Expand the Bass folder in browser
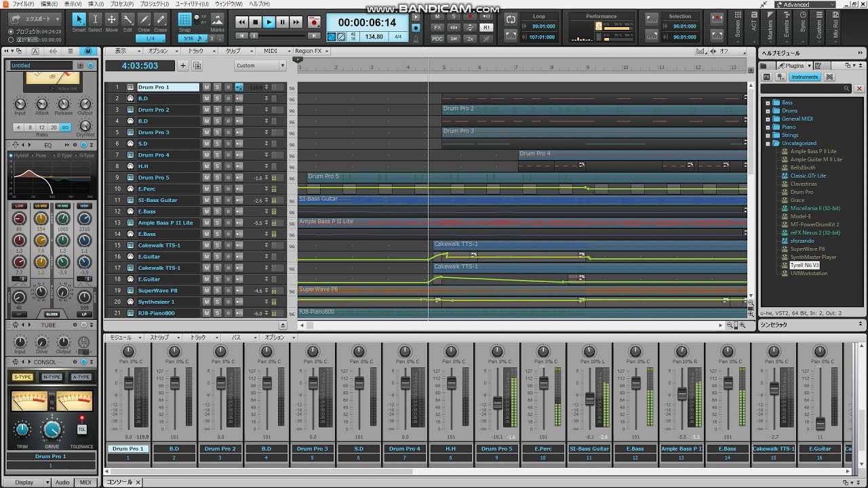Image resolution: width=868 pixels, height=488 pixels. 768,103
